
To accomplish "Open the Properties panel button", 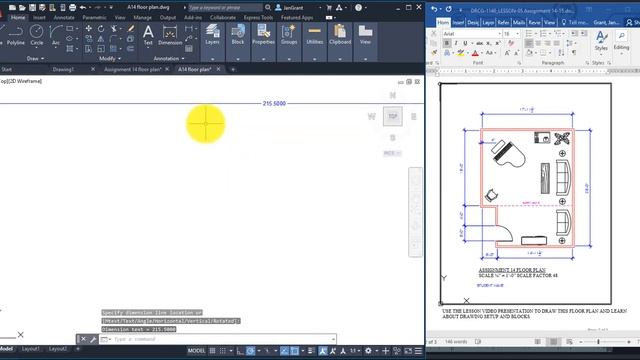I will click(x=263, y=42).
